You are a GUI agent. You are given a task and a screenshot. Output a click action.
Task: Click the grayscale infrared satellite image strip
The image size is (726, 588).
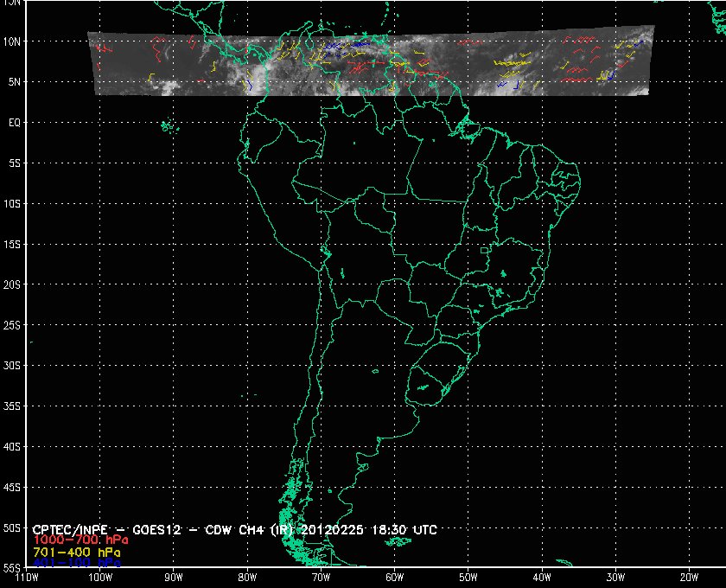click(372, 61)
